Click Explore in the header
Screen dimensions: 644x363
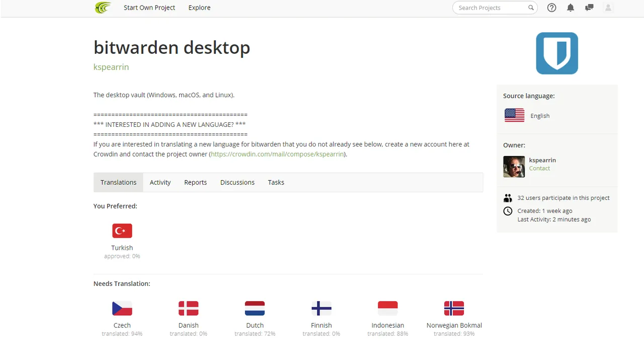pyautogui.click(x=199, y=8)
